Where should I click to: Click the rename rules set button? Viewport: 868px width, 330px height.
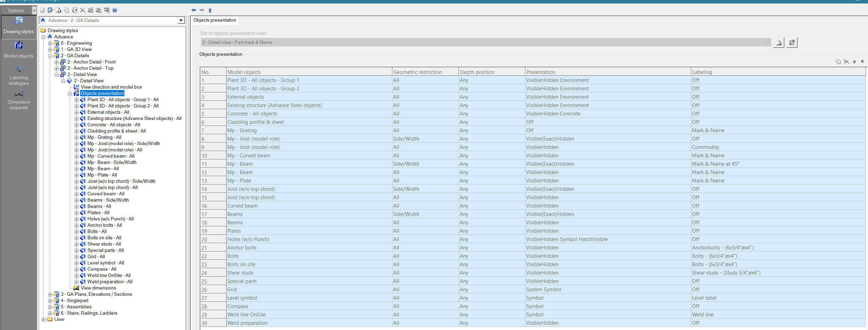tap(792, 43)
